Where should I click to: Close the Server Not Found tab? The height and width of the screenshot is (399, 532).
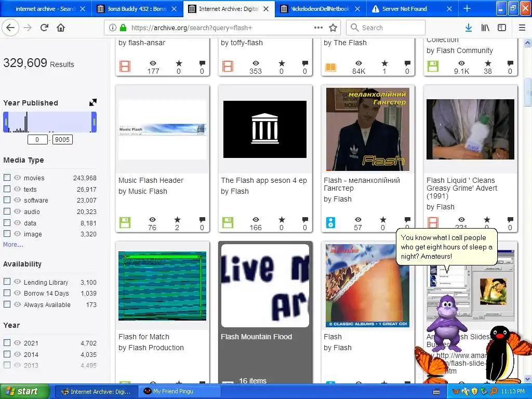point(449,9)
